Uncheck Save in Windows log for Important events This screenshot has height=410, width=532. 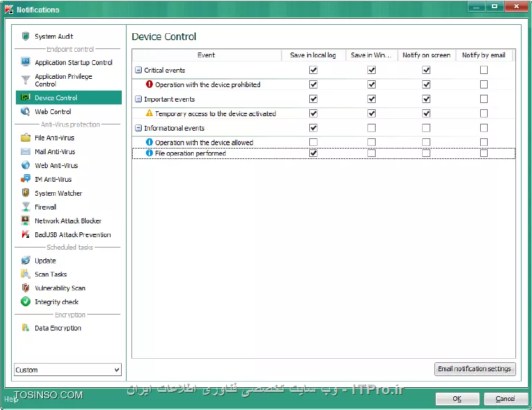point(372,99)
